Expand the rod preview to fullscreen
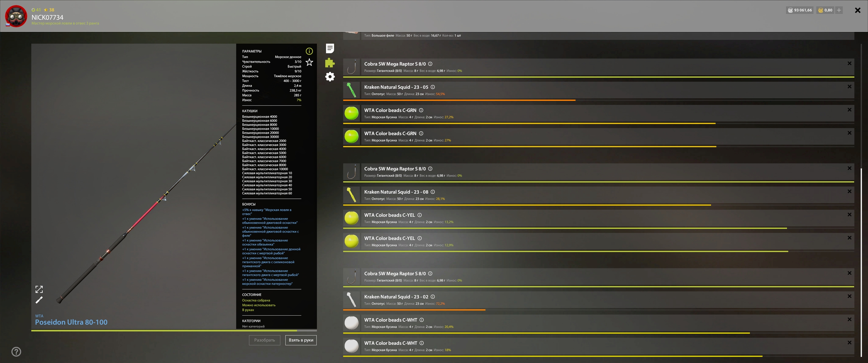Image resolution: width=868 pixels, height=363 pixels. pyautogui.click(x=39, y=289)
